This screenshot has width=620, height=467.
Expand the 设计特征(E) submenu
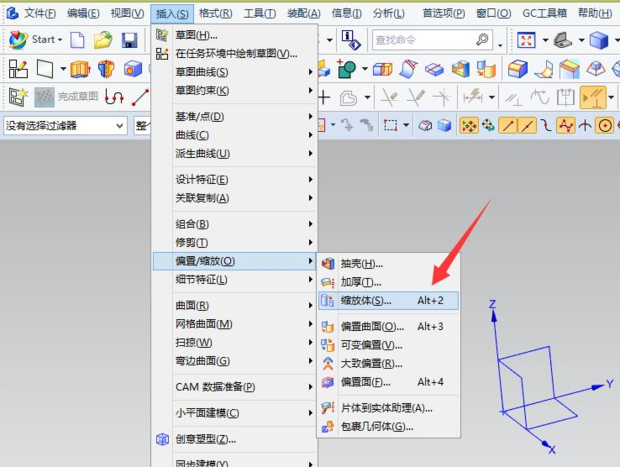(233, 180)
